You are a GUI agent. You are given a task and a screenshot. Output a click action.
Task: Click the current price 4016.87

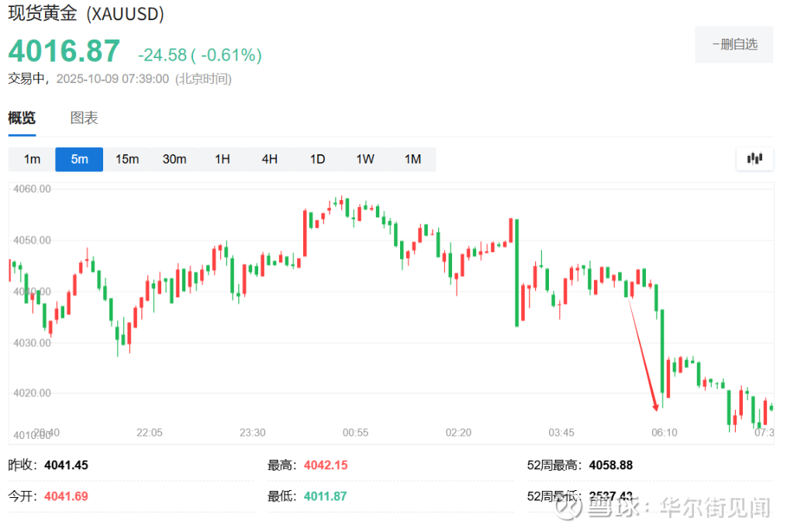tap(64, 51)
